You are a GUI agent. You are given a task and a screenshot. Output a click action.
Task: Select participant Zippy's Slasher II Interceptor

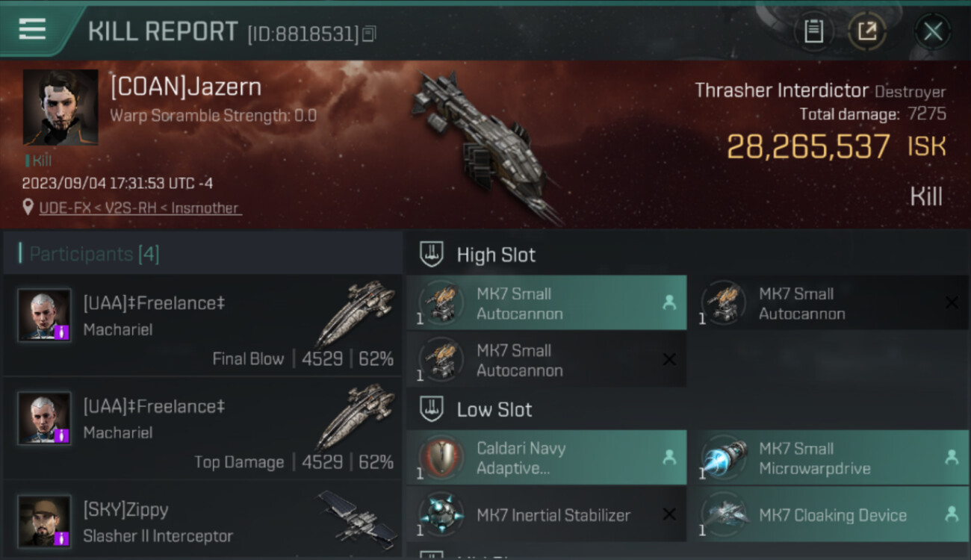point(202,520)
